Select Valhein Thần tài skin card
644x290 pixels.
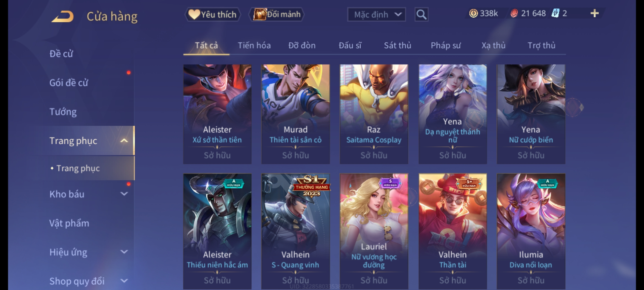pos(453,231)
